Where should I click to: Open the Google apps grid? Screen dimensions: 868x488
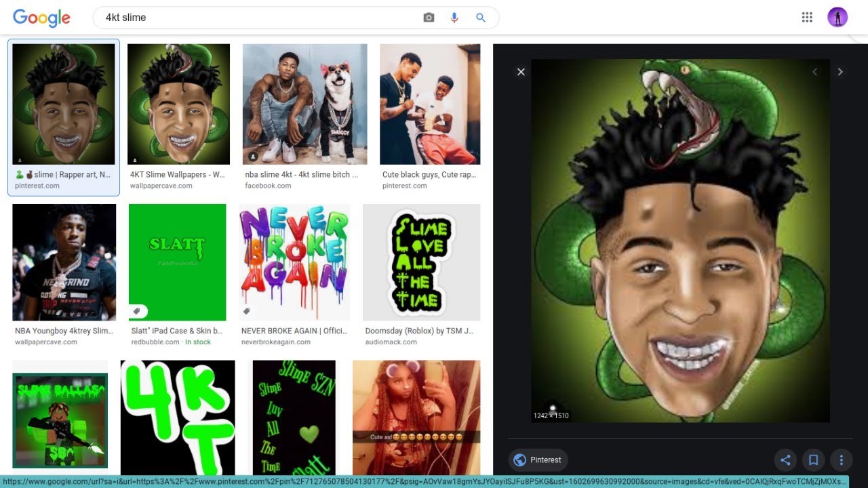coord(807,18)
